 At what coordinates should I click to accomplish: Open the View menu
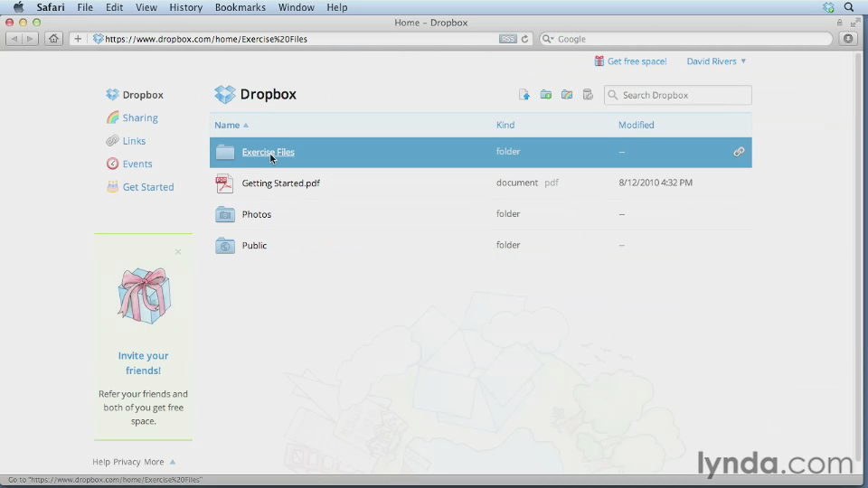pos(146,7)
